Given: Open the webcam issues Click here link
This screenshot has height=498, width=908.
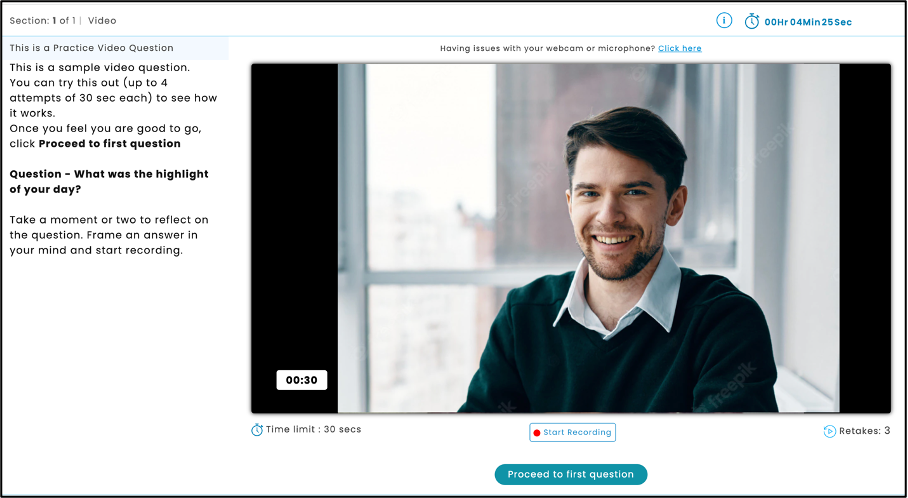Looking at the screenshot, I should pos(680,48).
